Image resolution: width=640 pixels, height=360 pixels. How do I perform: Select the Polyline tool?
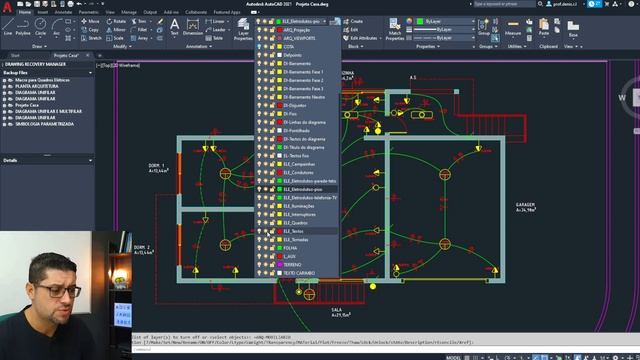[x=23, y=27]
